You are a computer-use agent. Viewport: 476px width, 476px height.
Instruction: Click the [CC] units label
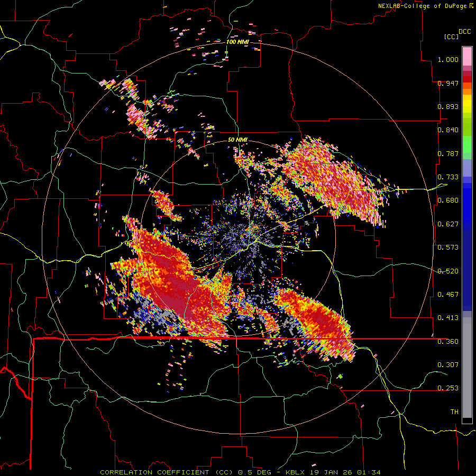[x=451, y=36]
